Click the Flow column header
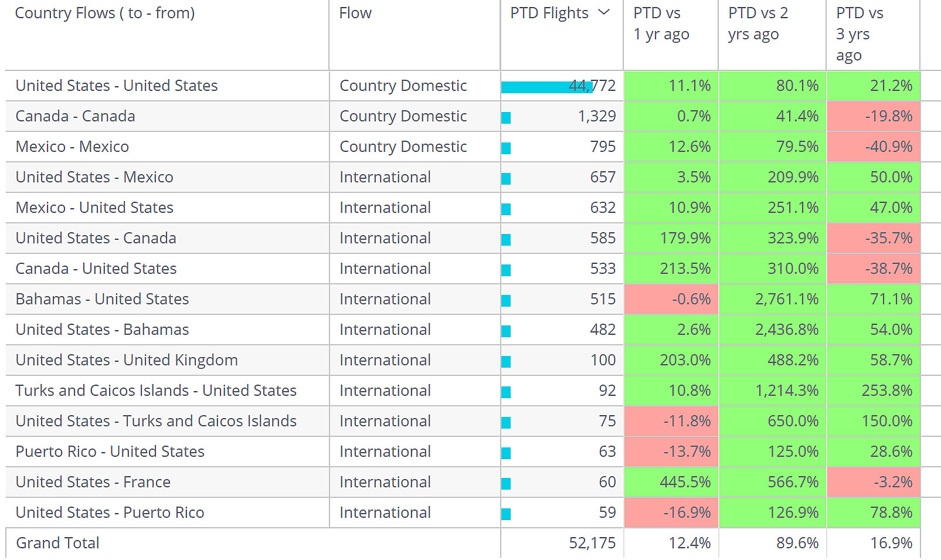 pos(355,13)
